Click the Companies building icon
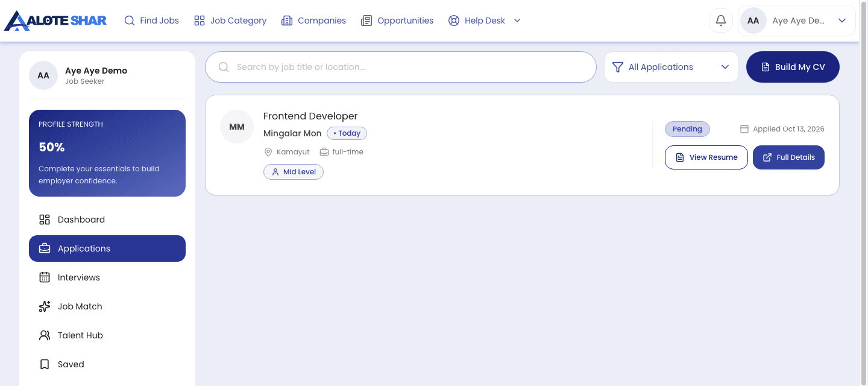This screenshot has width=868, height=386. tap(287, 21)
